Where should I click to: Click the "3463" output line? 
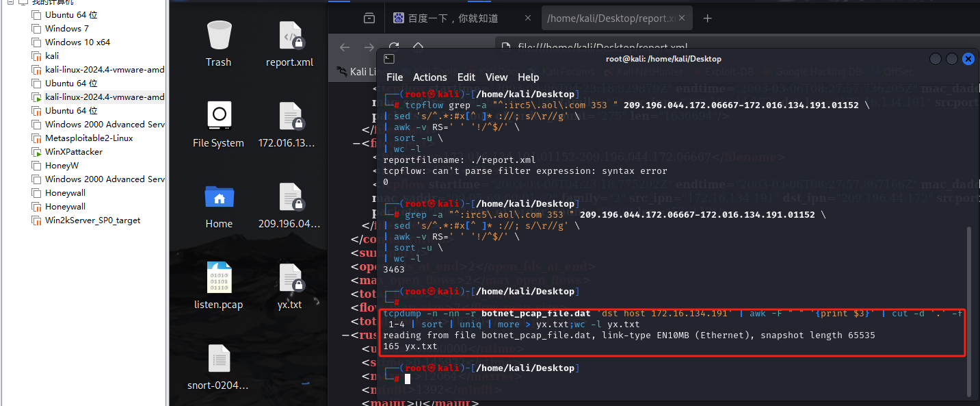[394, 269]
